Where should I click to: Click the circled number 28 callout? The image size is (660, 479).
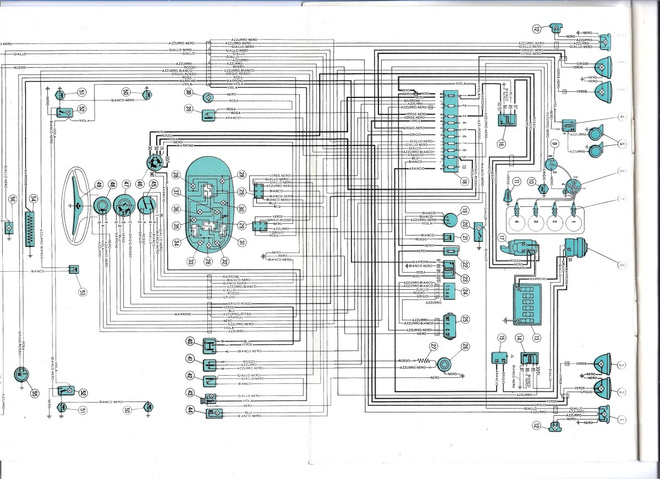point(465,346)
